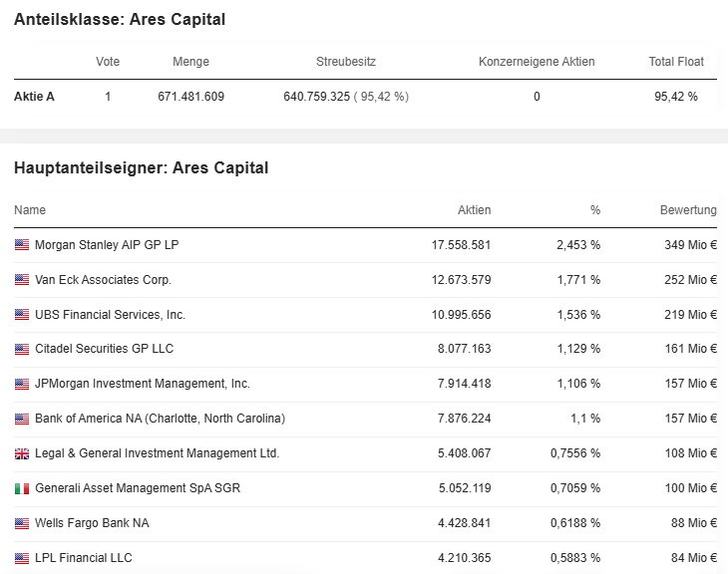Screen dimensions: 728x574
Task: Sort shareholders by Aktien column header
Action: click(x=474, y=210)
